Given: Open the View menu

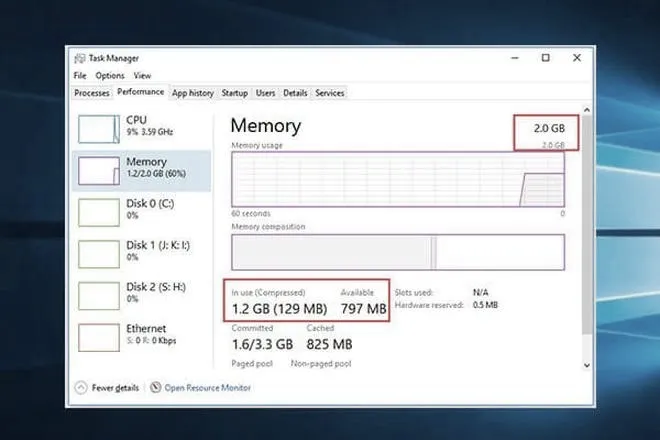Looking at the screenshot, I should click(x=142, y=76).
